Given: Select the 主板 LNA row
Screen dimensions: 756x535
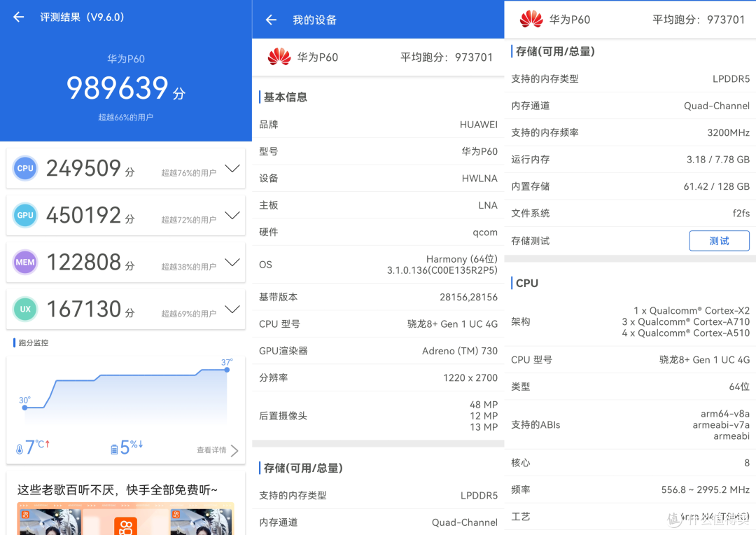Looking at the screenshot, I should coord(378,205).
